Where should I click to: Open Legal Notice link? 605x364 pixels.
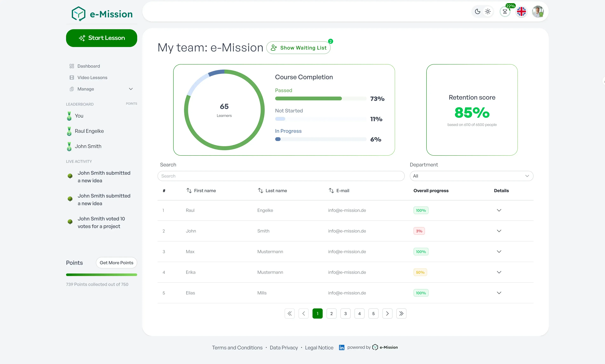pos(319,348)
